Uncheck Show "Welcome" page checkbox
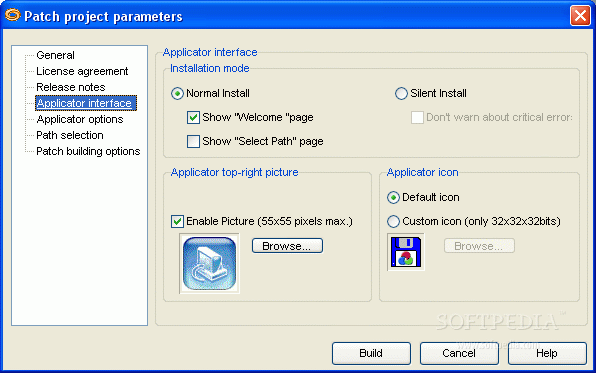Image resolution: width=596 pixels, height=373 pixels. (193, 117)
